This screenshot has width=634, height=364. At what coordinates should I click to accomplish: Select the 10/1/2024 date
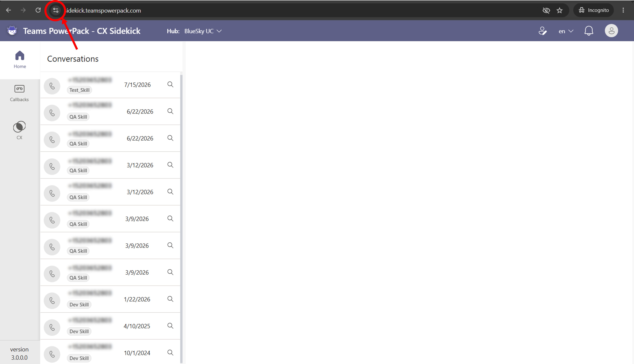pos(137,353)
